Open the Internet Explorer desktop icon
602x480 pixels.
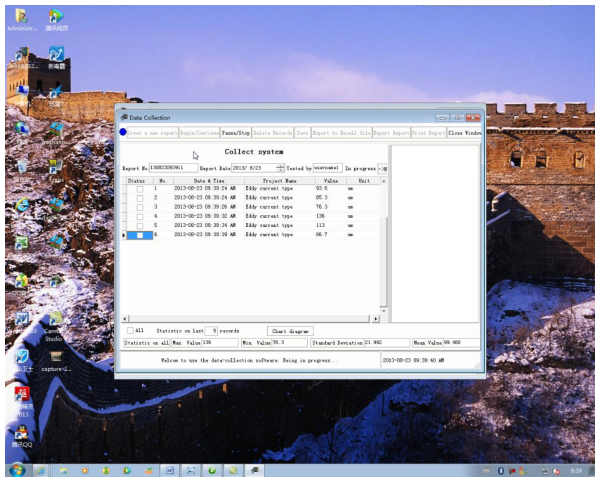click(22, 205)
